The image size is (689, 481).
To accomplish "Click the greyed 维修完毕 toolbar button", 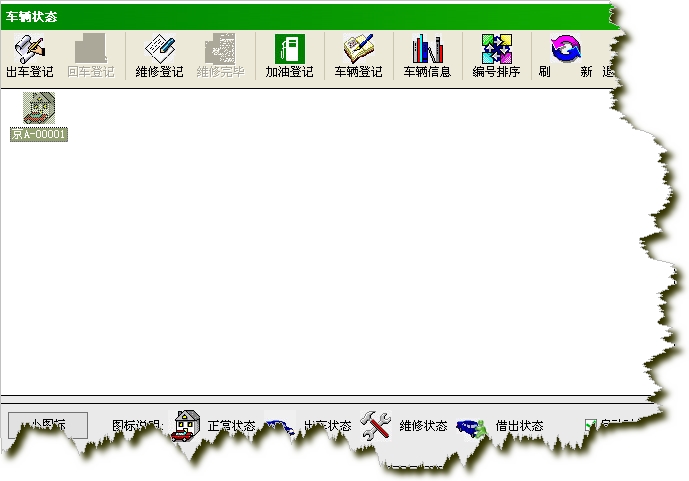I will (x=220, y=56).
